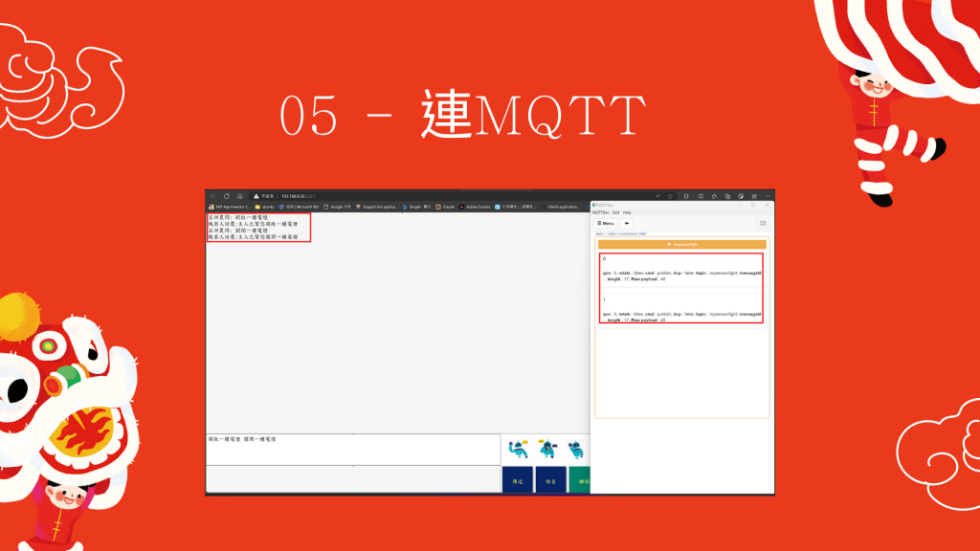This screenshot has width=980, height=551.
Task: Click the browser back arrow icon
Action: [213, 196]
